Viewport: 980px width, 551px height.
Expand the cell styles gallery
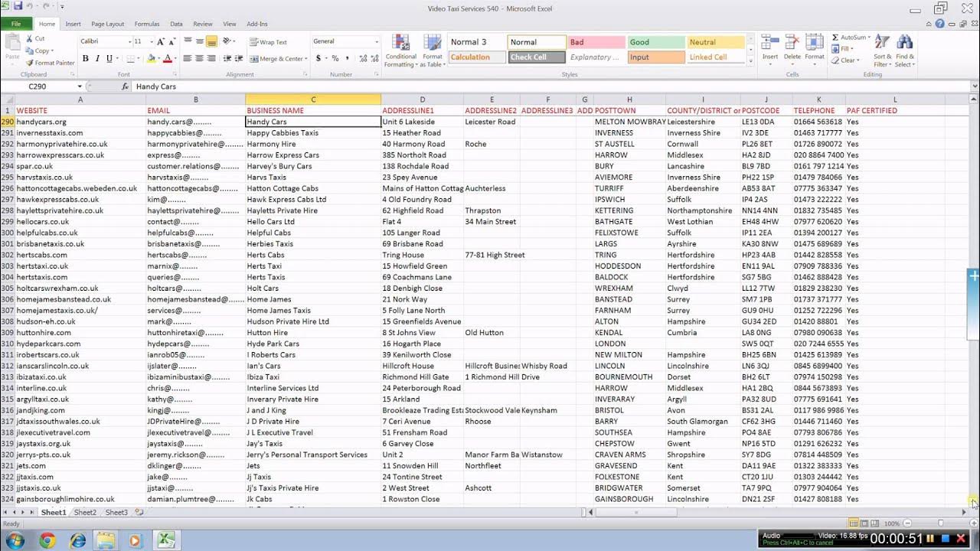pos(751,60)
